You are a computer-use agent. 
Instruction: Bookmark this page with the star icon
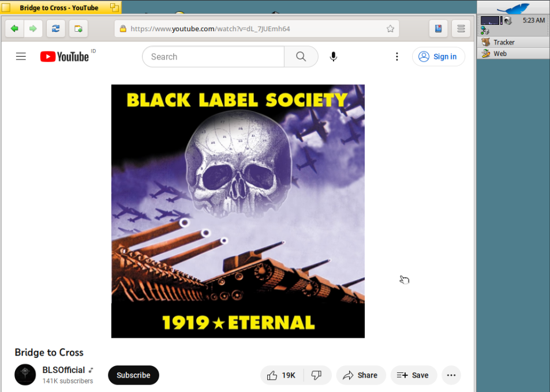point(390,28)
